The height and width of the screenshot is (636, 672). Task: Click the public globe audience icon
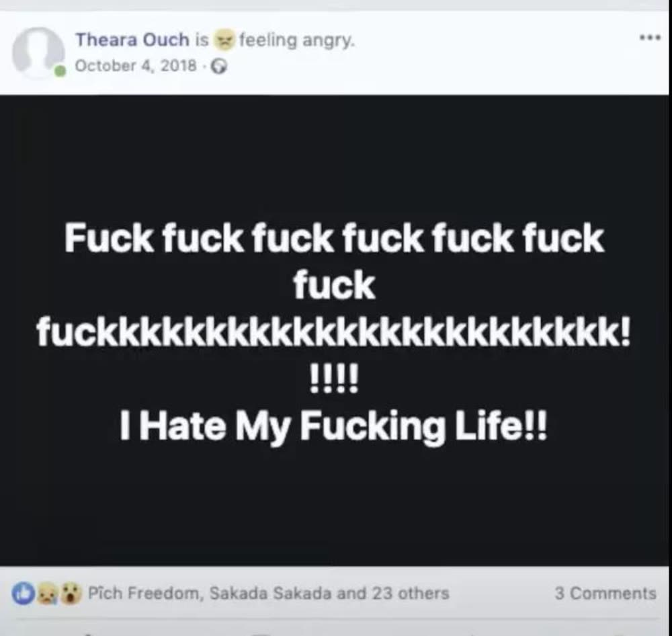[x=220, y=67]
